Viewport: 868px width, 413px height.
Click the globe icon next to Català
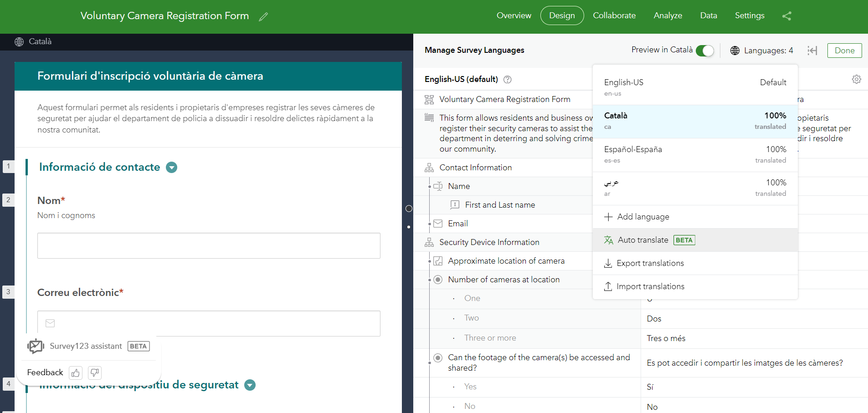coord(19,41)
